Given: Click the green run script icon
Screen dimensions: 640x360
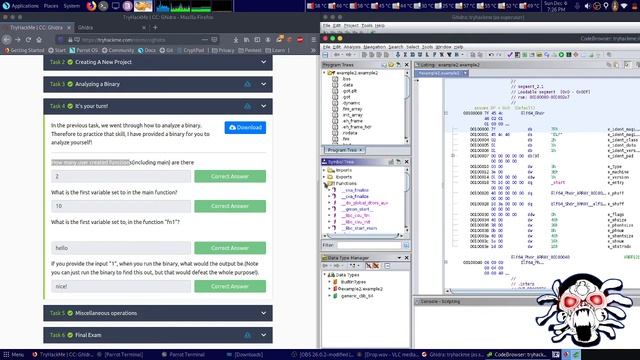Looking at the screenshot, I should [x=561, y=55].
